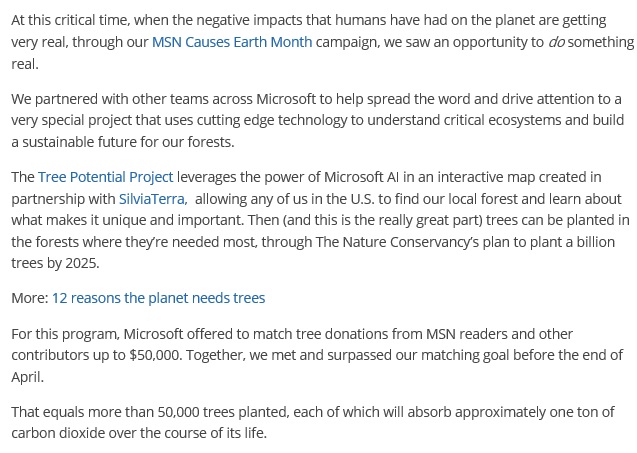The image size is (637, 453).
Task: Click "a sustainable future for our forests" text
Action: (x=122, y=142)
